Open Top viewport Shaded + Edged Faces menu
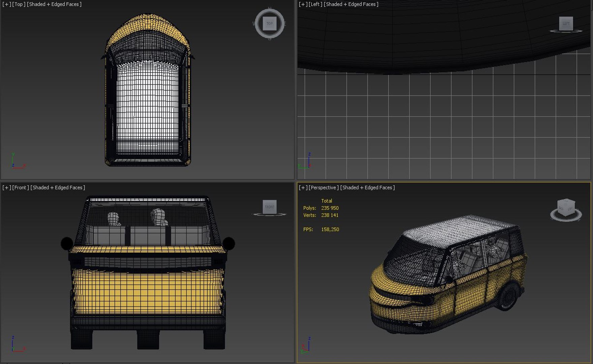Image resolution: width=593 pixels, height=364 pixels. [x=54, y=4]
